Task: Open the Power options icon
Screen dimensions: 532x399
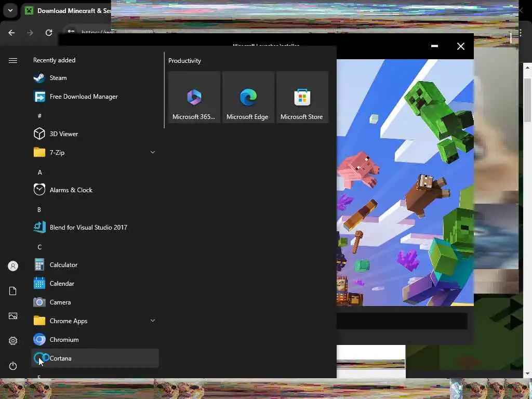Action: pyautogui.click(x=13, y=366)
